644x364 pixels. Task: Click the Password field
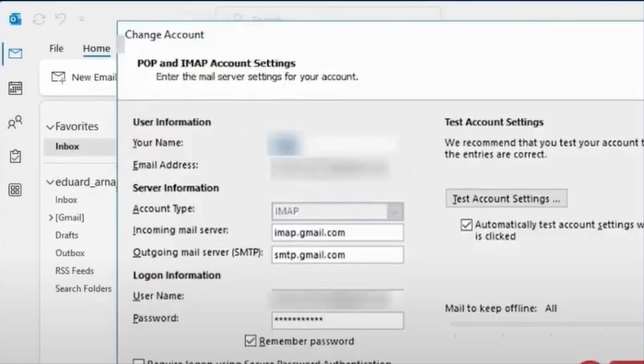tap(337, 321)
